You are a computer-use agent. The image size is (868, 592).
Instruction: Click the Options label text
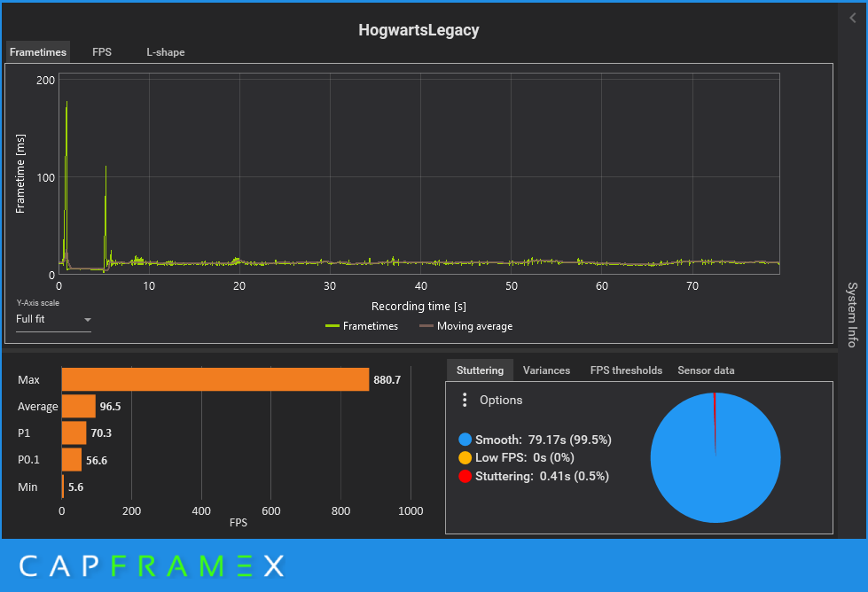pyautogui.click(x=501, y=400)
